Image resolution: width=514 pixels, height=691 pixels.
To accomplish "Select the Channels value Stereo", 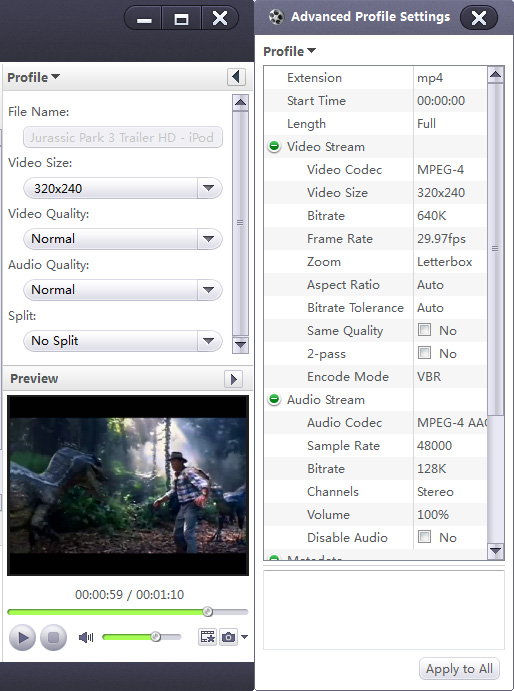I will point(435,492).
